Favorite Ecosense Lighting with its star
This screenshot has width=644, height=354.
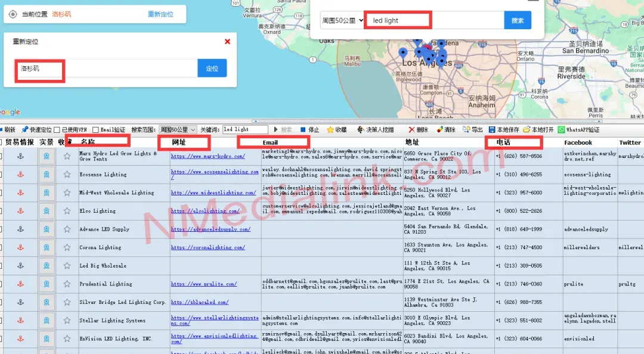(x=67, y=175)
